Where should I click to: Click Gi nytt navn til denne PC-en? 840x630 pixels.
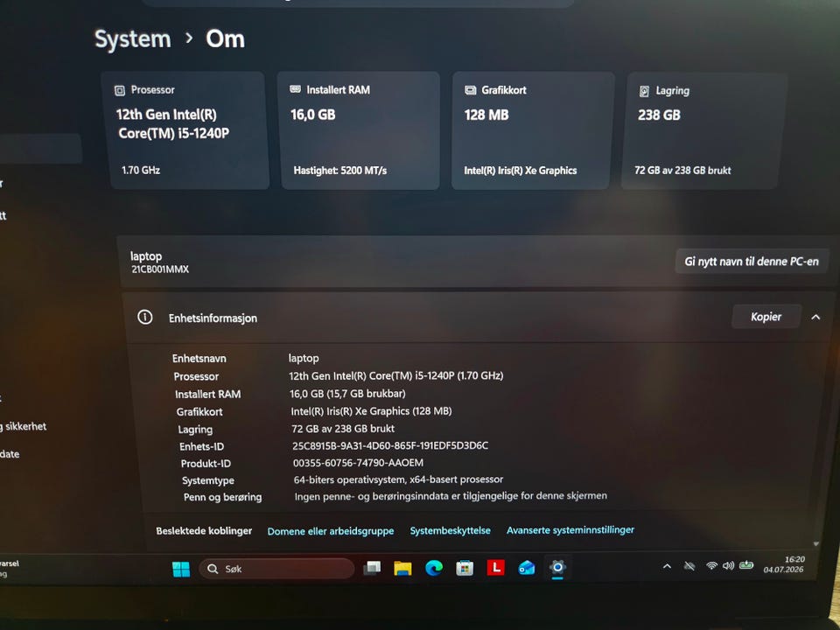752,262
